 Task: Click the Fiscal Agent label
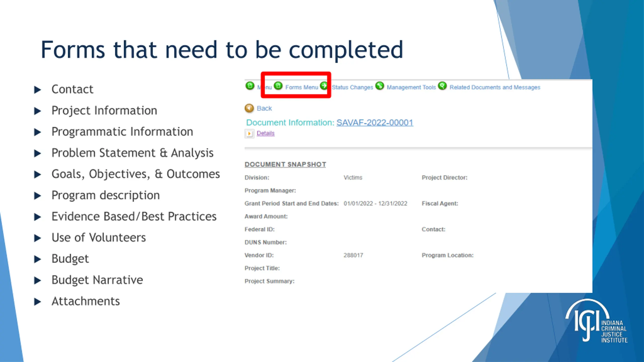tap(440, 203)
